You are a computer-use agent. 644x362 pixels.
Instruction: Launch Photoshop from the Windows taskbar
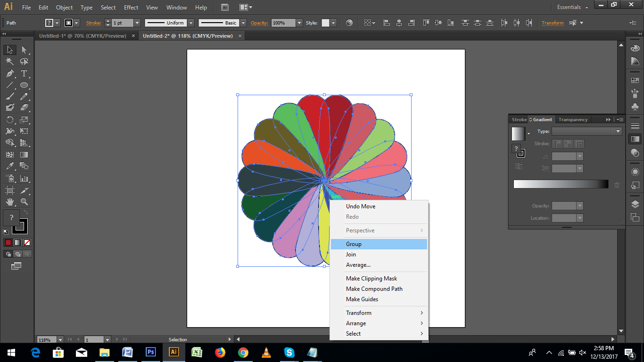coord(150,352)
